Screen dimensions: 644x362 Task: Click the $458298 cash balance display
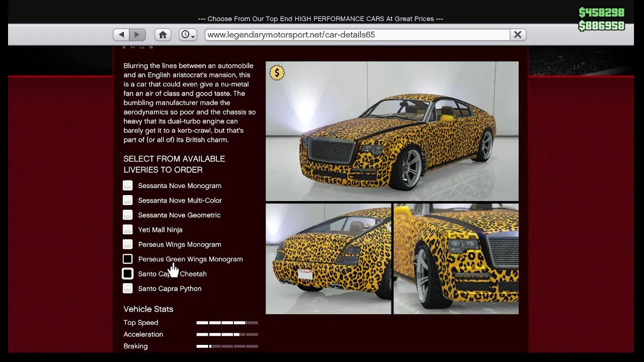(x=602, y=13)
